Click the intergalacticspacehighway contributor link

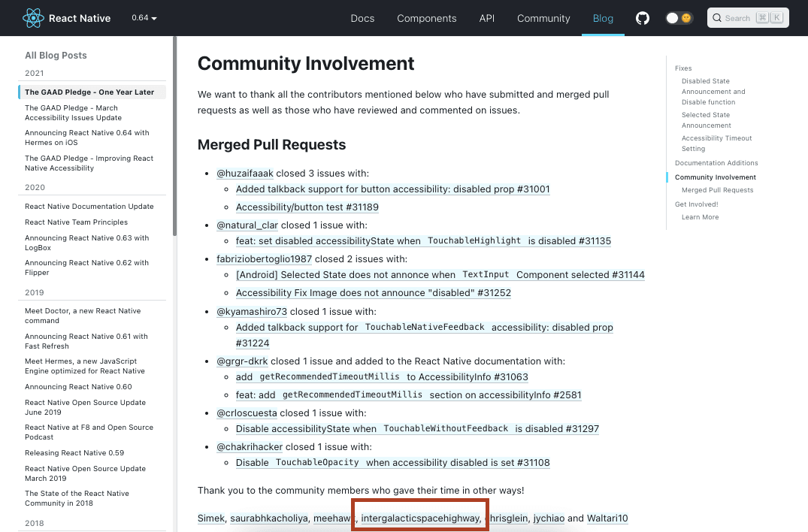419,518
